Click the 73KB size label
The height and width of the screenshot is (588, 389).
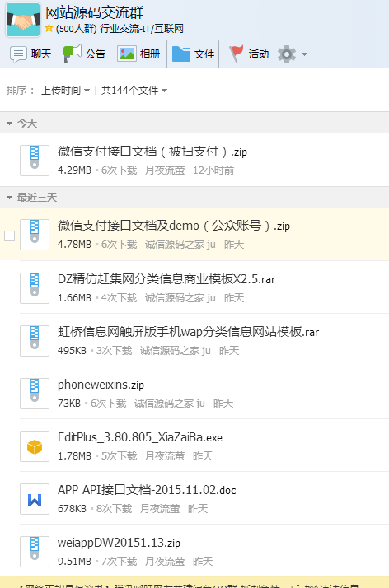point(69,404)
